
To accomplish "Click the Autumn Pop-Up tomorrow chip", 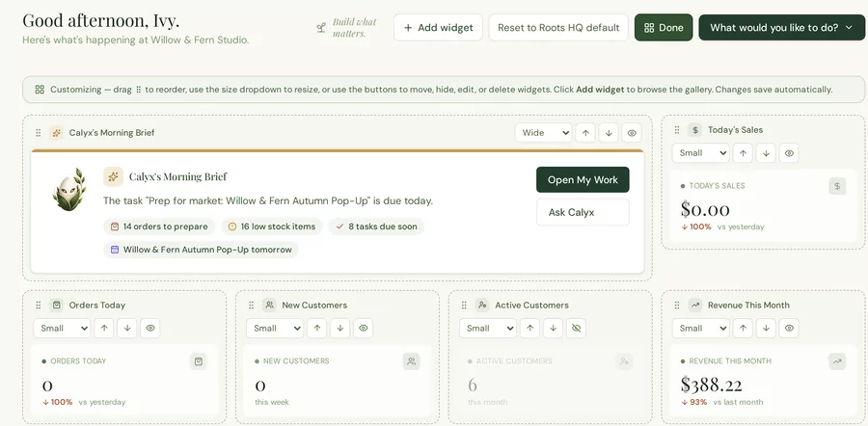I will tap(201, 250).
